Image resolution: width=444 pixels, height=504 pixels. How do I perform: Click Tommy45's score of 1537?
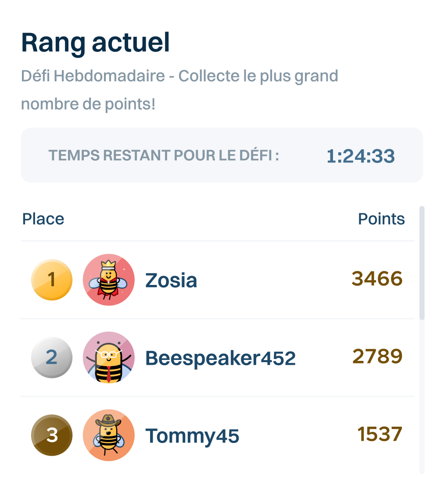(380, 434)
